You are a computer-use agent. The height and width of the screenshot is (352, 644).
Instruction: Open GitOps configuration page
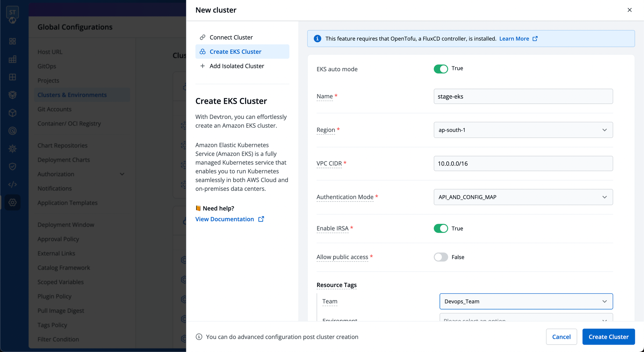pos(47,66)
